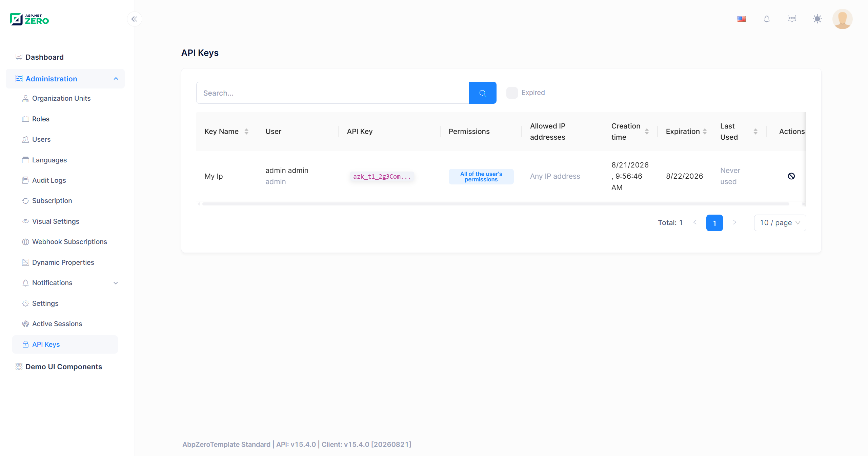868x456 pixels.
Task: Sort table by Creation time arrows
Action: click(x=647, y=132)
